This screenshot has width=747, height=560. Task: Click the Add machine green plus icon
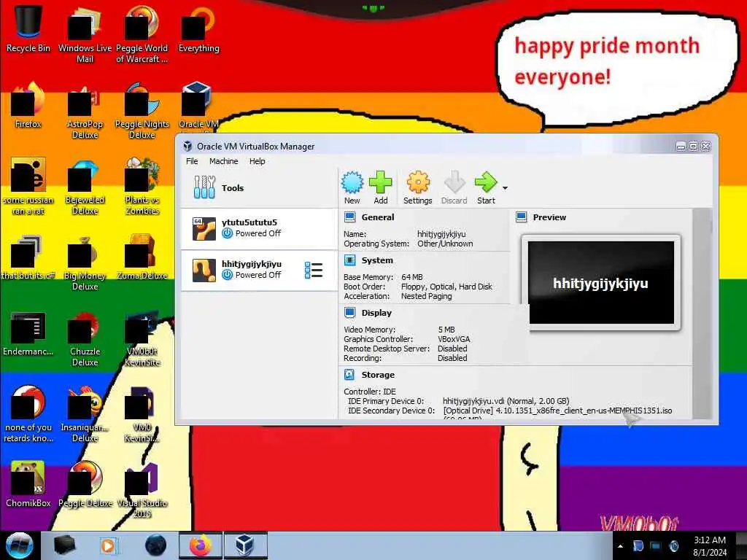[380, 187]
